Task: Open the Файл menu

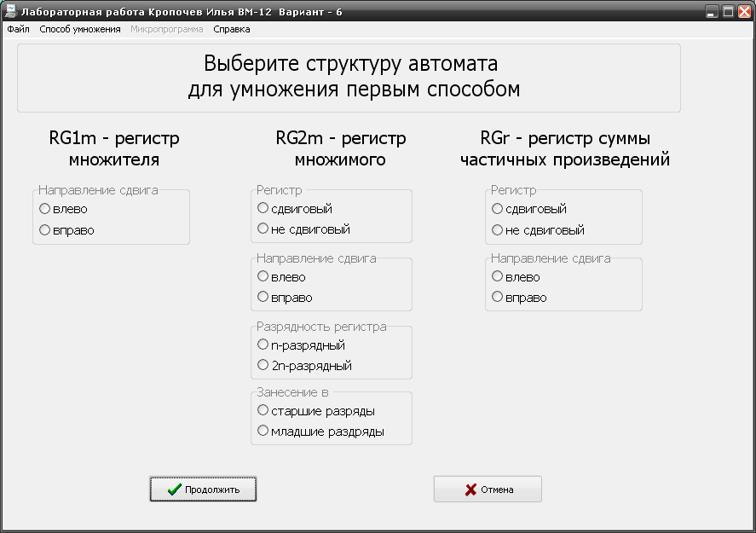Action: 18,30
